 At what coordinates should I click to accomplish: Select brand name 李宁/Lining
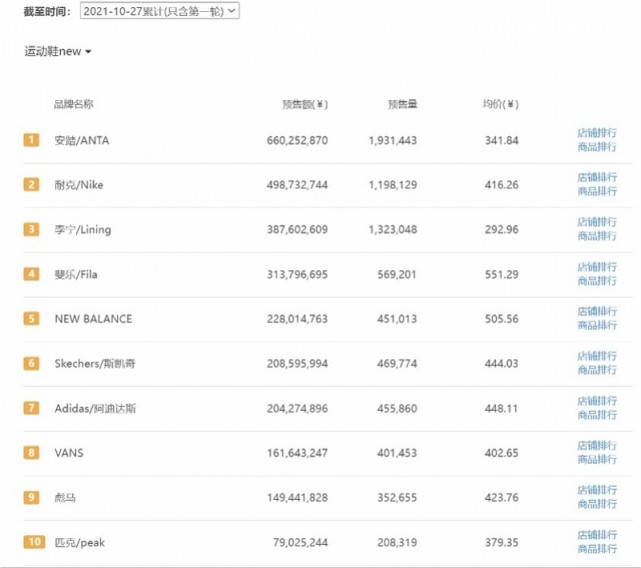click(83, 230)
